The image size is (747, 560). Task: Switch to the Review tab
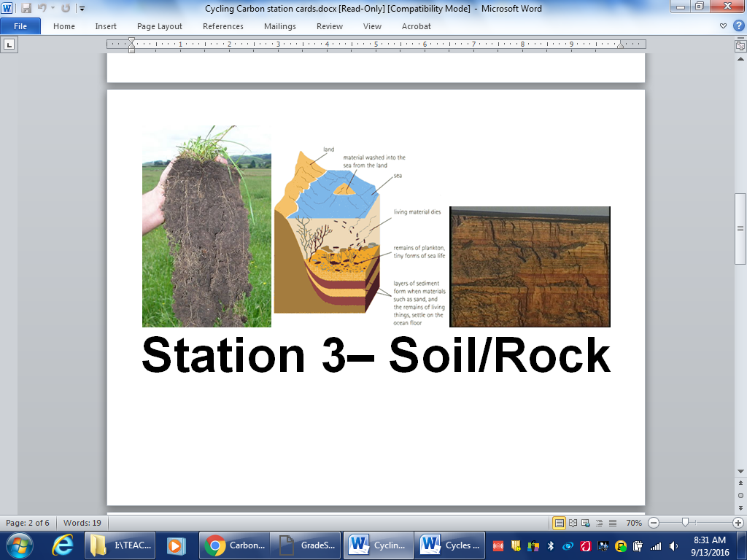(x=330, y=26)
